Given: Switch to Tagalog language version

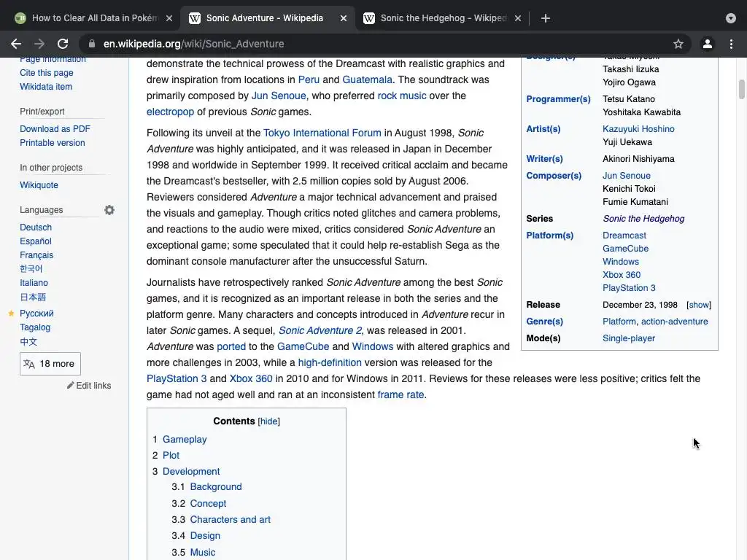Looking at the screenshot, I should point(35,327).
